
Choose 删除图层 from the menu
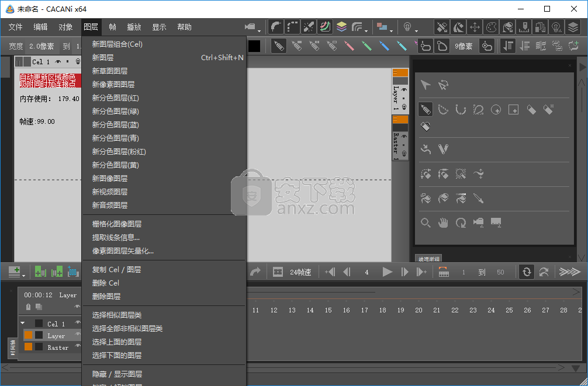click(x=164, y=297)
